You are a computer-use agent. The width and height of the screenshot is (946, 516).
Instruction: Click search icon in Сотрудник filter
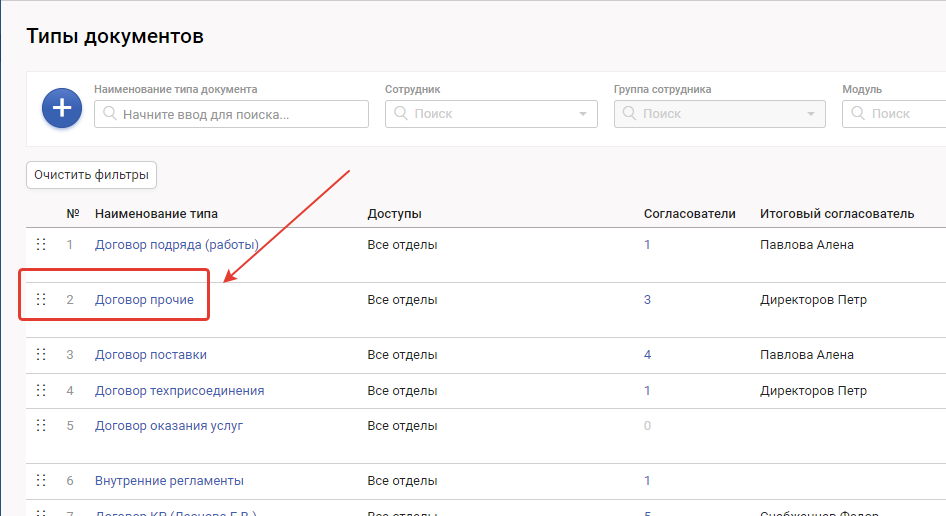click(x=400, y=114)
